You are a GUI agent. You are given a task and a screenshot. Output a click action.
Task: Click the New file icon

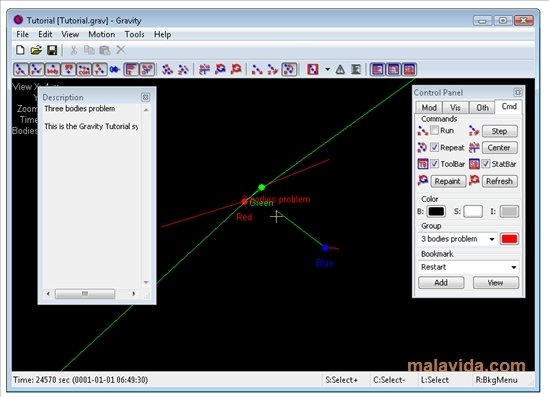(20, 50)
